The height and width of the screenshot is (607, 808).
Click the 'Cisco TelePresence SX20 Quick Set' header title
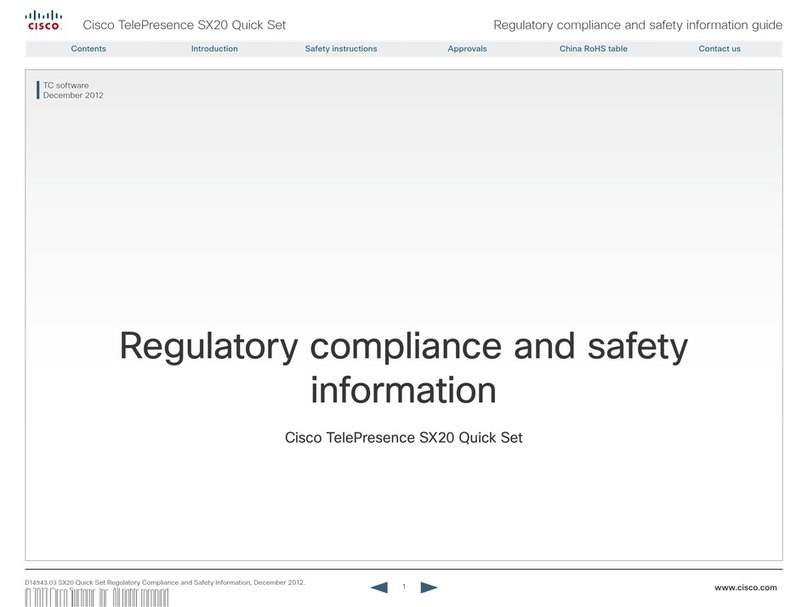184,25
